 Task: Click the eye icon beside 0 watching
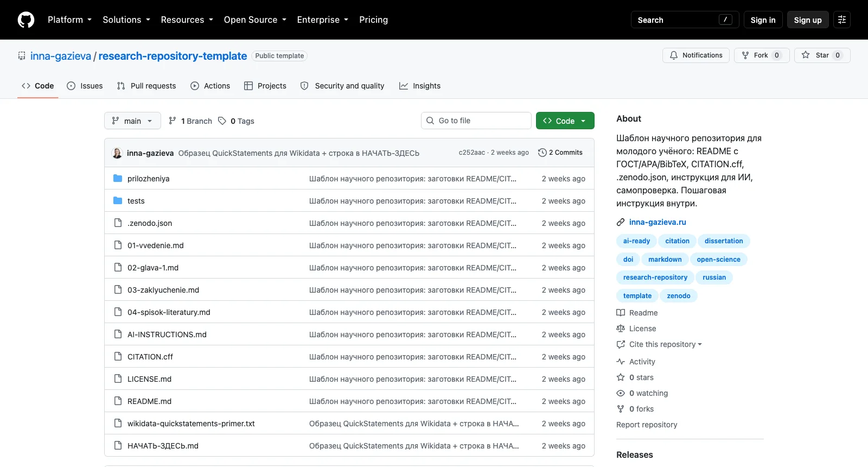(x=621, y=393)
